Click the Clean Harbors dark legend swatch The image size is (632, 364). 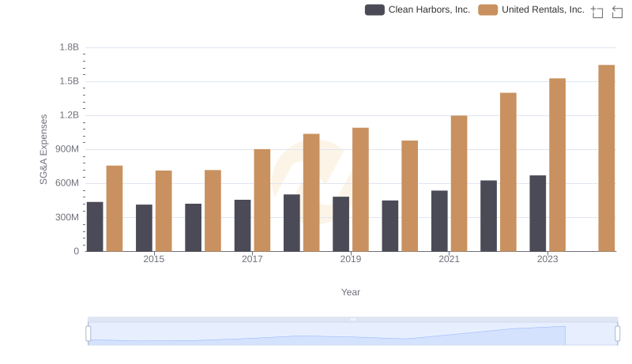pos(374,9)
